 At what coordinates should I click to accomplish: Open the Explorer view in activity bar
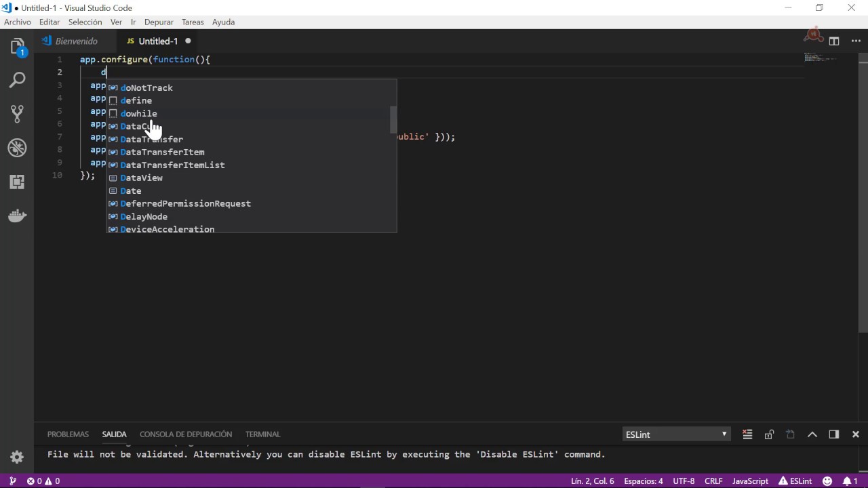[17, 47]
